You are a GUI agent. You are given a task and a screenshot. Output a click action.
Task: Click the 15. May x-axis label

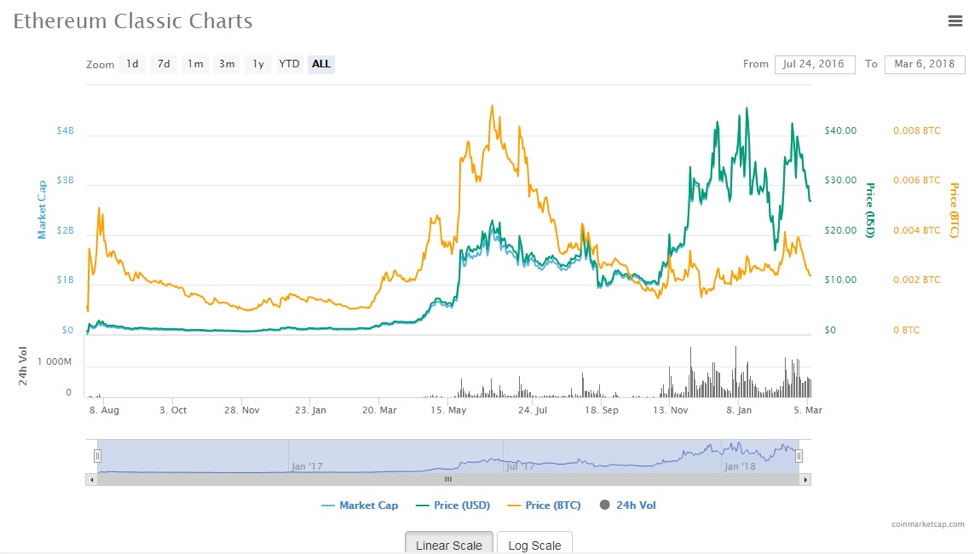click(x=448, y=410)
